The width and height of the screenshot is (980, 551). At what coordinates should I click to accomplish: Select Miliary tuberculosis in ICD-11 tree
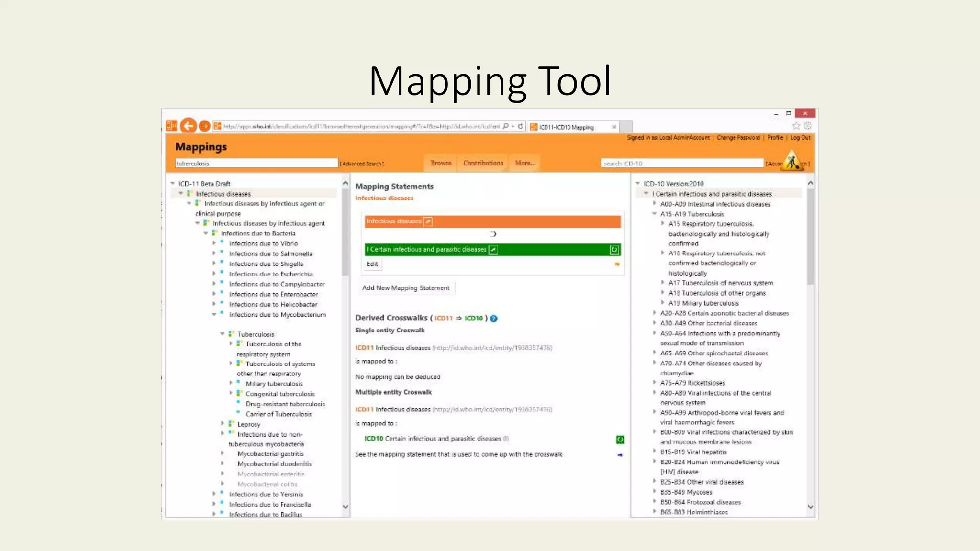click(274, 384)
